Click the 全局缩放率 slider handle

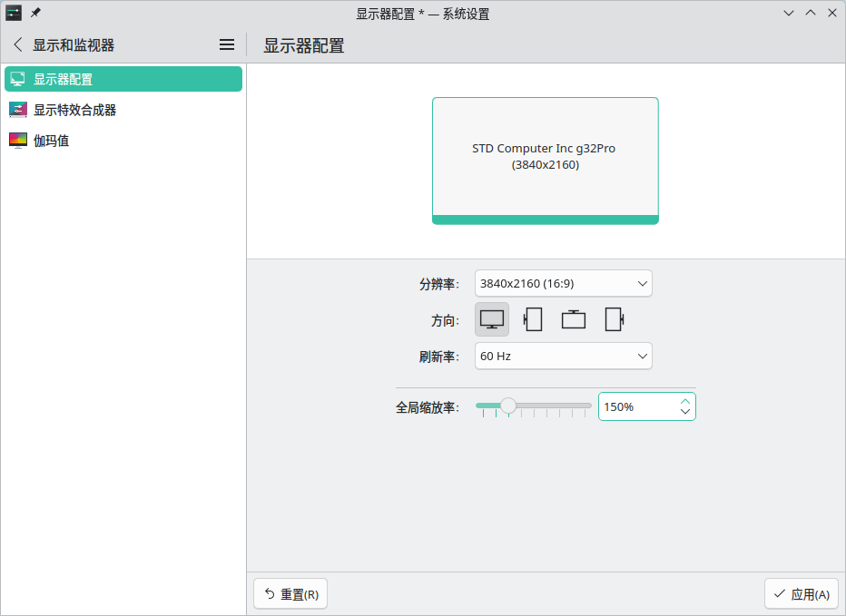pyautogui.click(x=507, y=406)
